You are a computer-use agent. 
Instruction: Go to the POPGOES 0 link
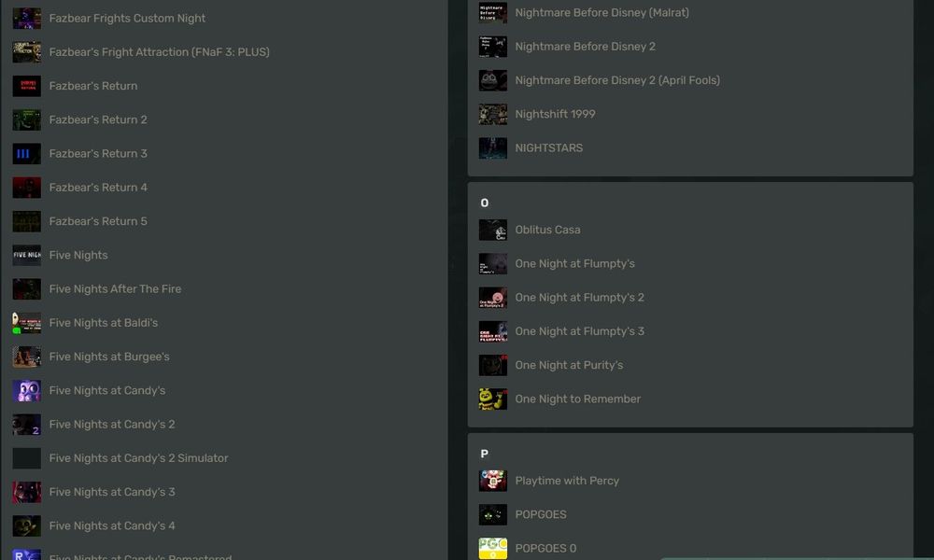click(x=545, y=549)
